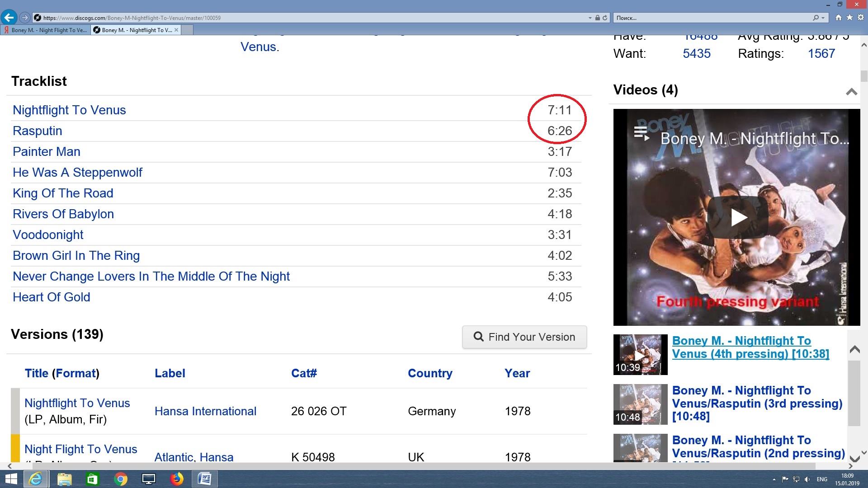The width and height of the screenshot is (868, 488).
Task: Select the 3rd pressing video thumbnail
Action: click(x=640, y=404)
